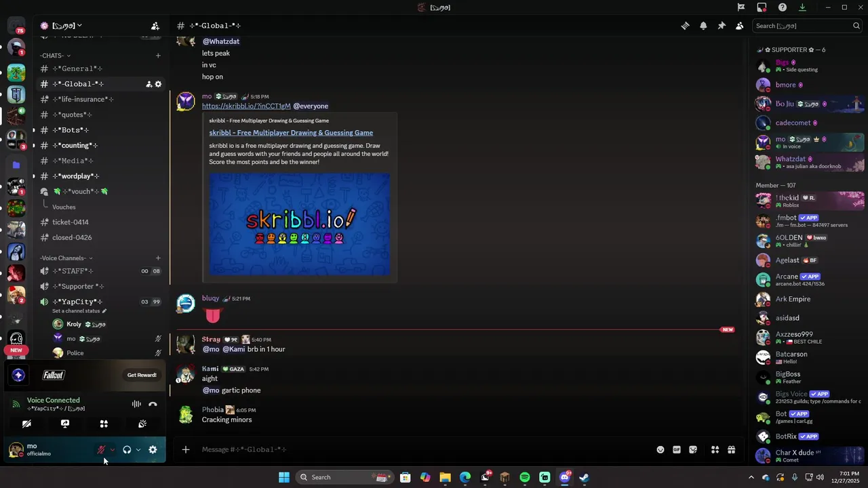The image size is (868, 488).
Task: Open Whatzdat in the member list
Action: (x=810, y=162)
